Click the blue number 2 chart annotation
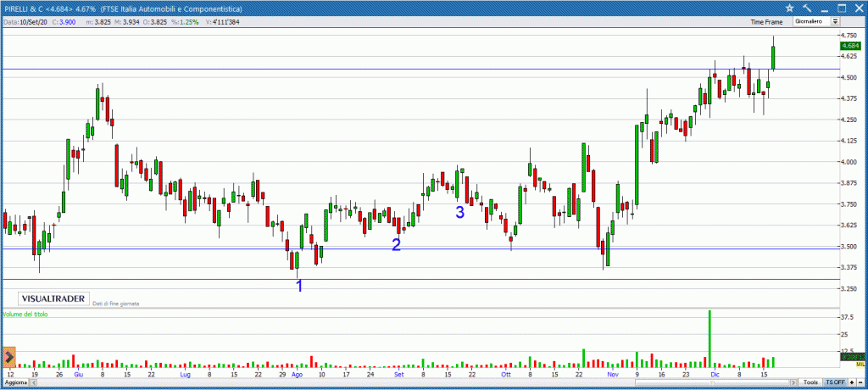This screenshot has height=390, width=868. [x=397, y=245]
